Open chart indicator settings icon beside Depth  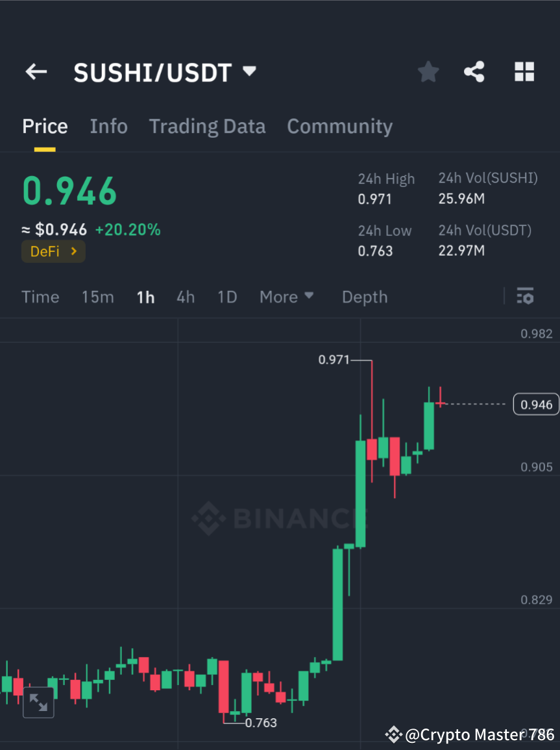pos(526,297)
